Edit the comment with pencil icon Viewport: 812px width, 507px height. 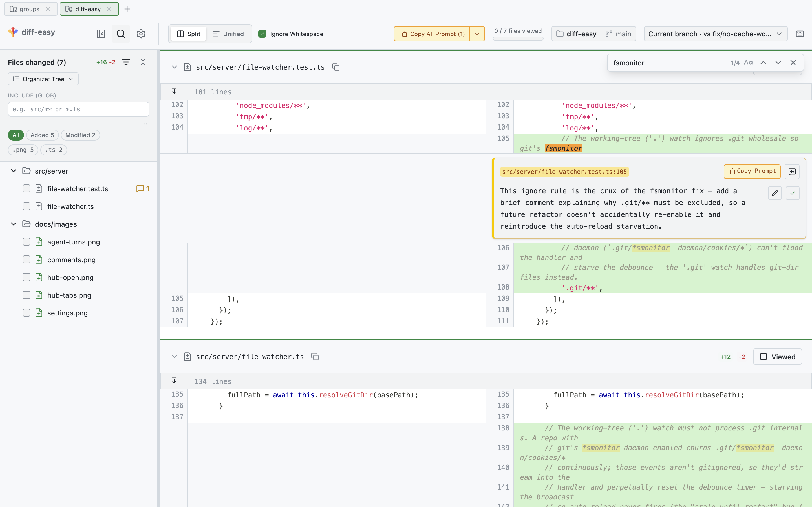point(775,193)
